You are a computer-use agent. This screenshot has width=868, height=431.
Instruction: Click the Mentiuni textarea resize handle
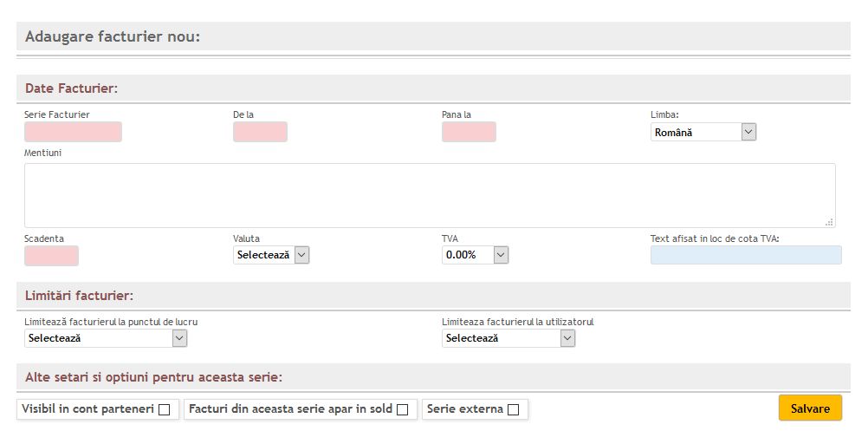point(829,222)
